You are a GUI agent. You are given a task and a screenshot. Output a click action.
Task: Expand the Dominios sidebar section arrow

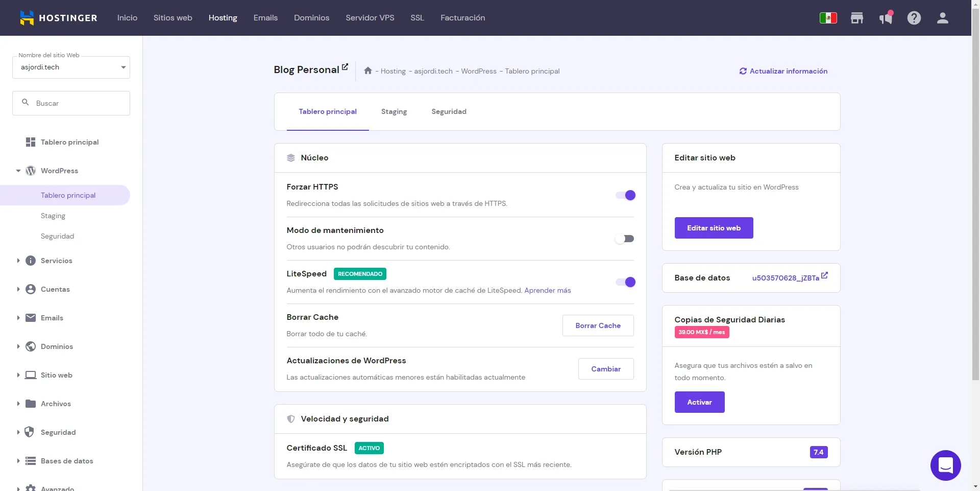(18, 346)
